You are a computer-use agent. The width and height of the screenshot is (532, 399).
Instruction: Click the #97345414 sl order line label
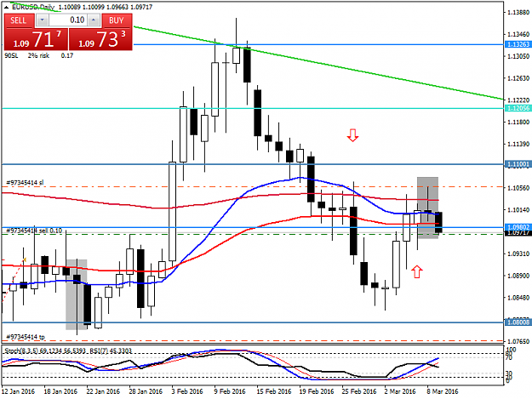point(25,183)
